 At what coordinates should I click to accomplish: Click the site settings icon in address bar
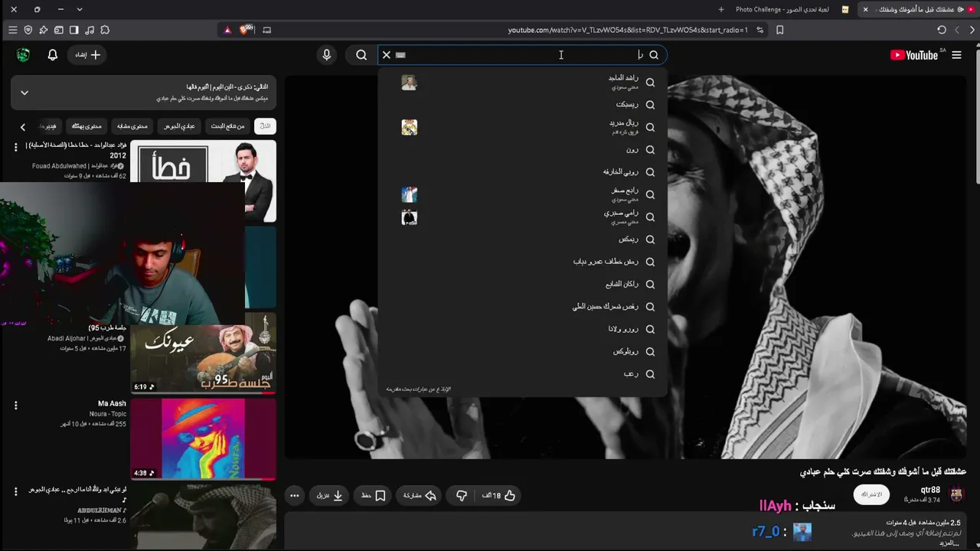click(x=759, y=30)
